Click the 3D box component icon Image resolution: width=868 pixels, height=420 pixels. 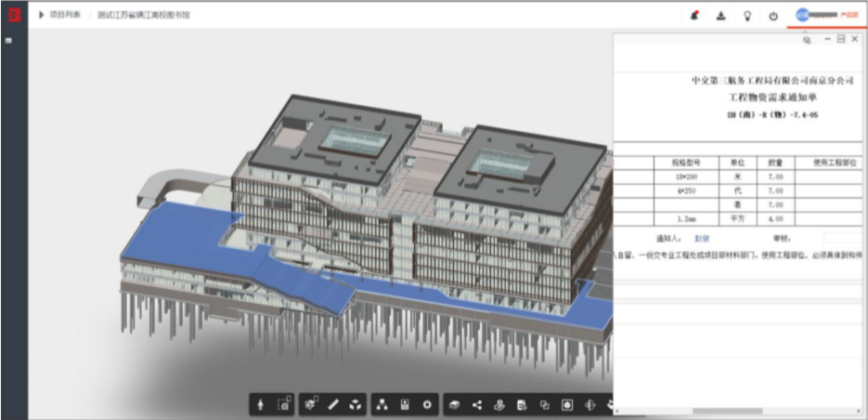click(454, 405)
